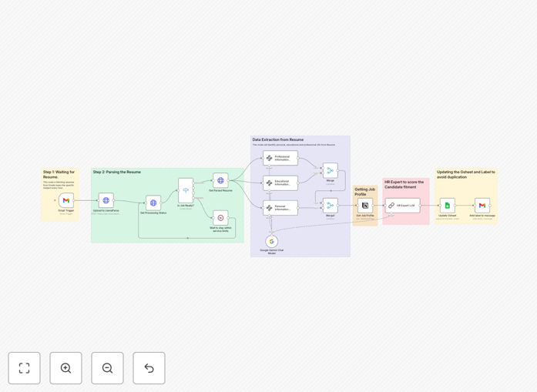Select the upper Merge node
Screen dimensions: 537x392
click(x=331, y=170)
